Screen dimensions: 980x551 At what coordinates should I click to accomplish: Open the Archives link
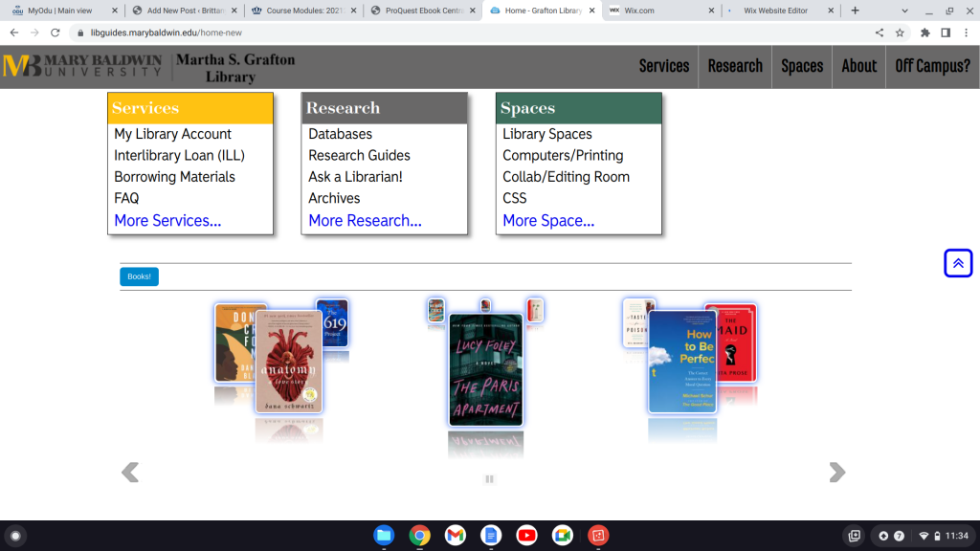pyautogui.click(x=334, y=198)
